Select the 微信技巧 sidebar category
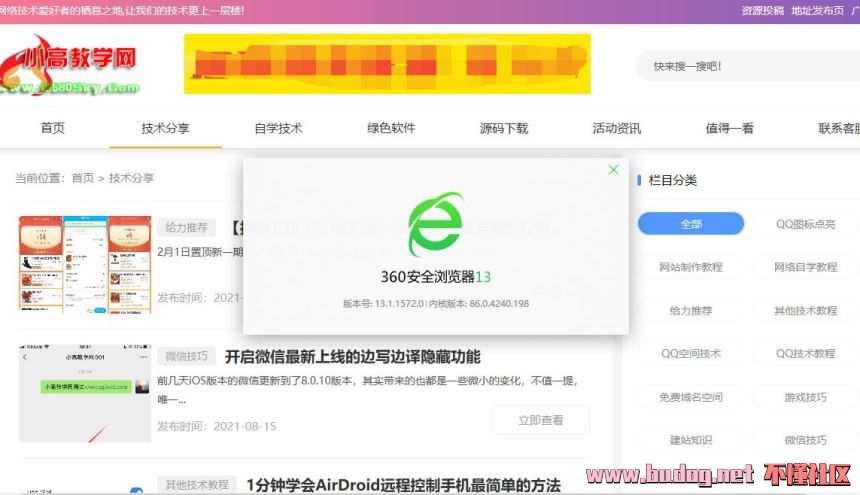Screen dimensions: 860x495 (805, 440)
